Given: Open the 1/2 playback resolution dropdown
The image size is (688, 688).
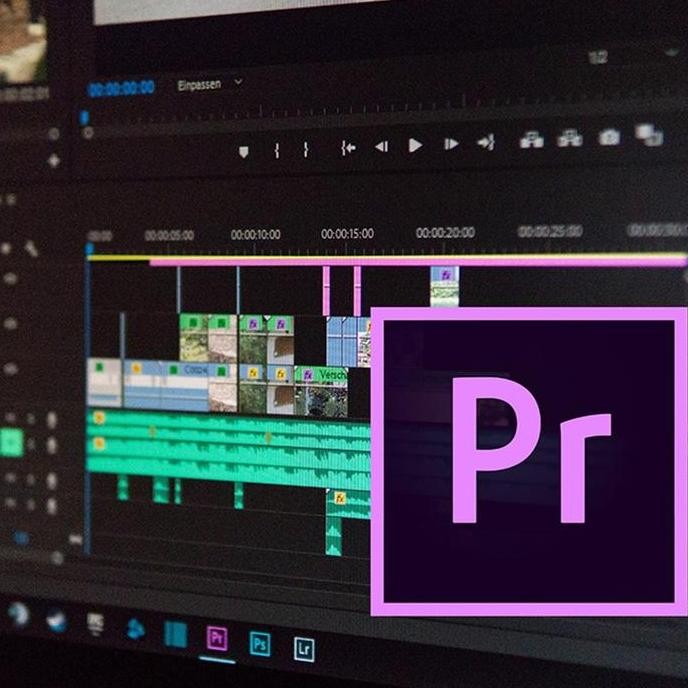Looking at the screenshot, I should [x=598, y=57].
